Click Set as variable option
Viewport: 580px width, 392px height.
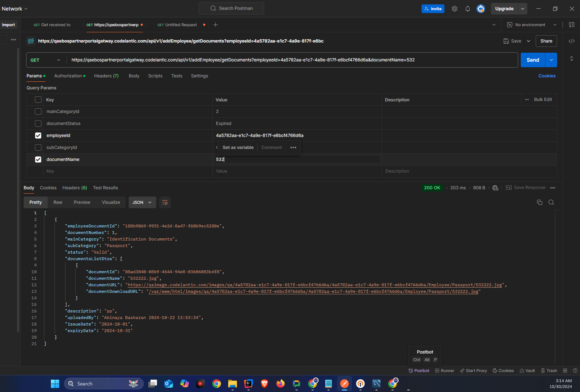pyautogui.click(x=238, y=147)
